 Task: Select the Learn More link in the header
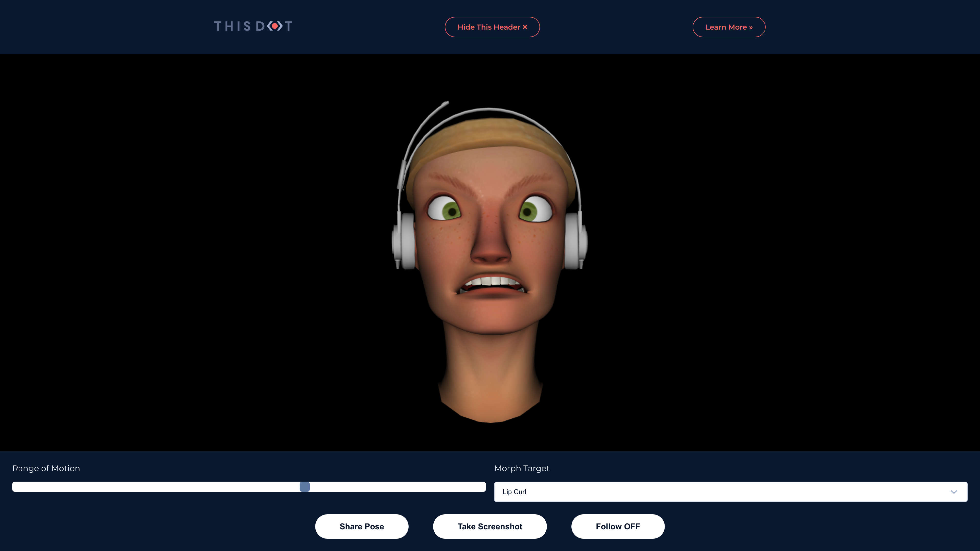coord(729,27)
